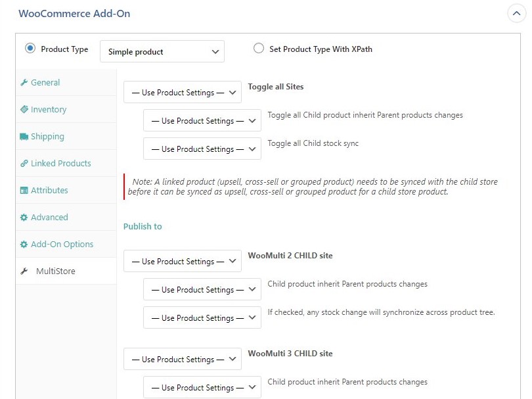The width and height of the screenshot is (532, 399).
Task: Click the Linked Products chain icon
Action: click(24, 163)
